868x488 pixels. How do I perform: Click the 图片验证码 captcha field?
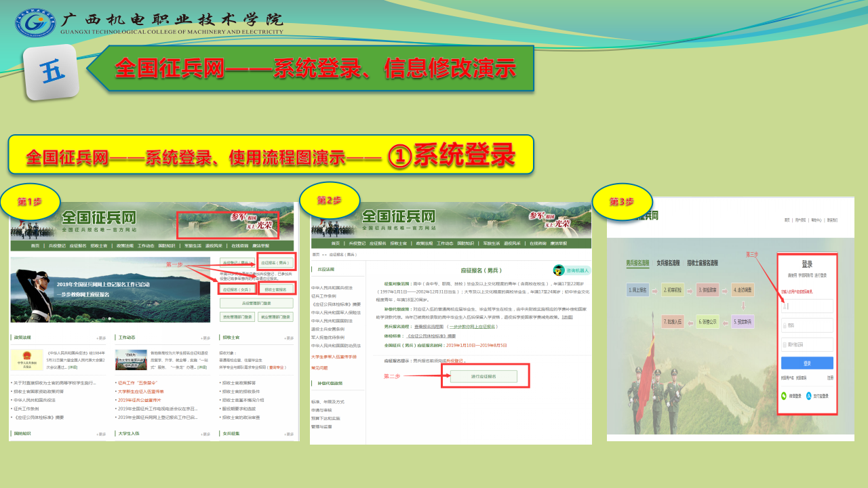[x=807, y=344]
